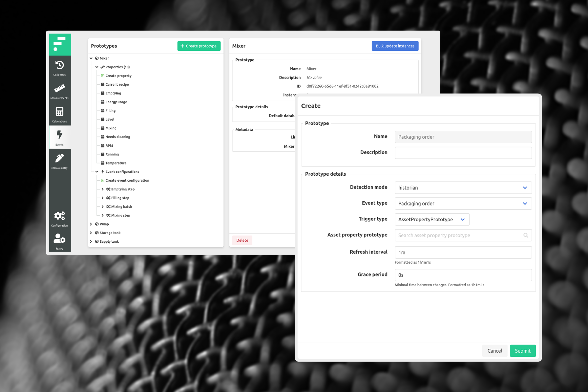Select the Needs cleaning property
This screenshot has height=392, width=588.
tap(118, 137)
